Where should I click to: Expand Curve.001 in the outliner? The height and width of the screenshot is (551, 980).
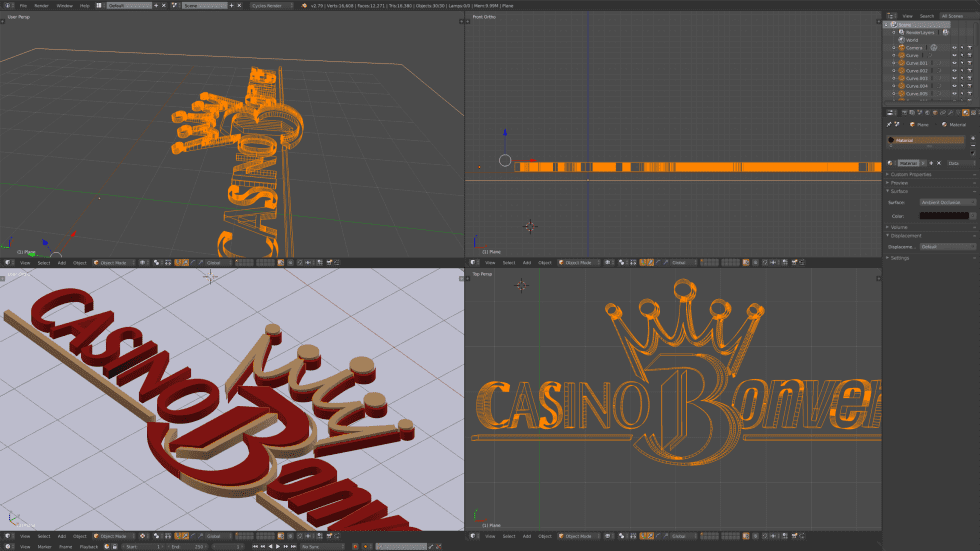894,63
